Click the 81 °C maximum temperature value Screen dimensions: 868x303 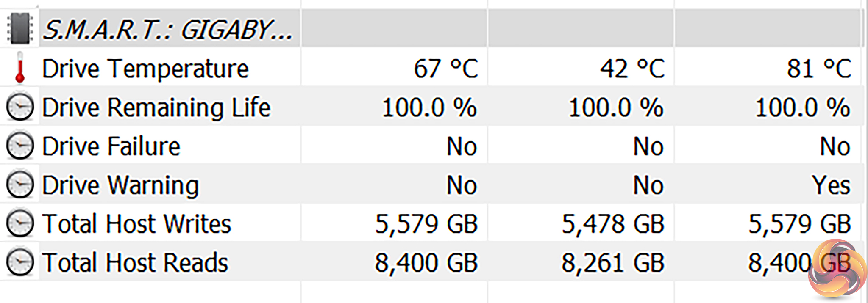pos(819,69)
